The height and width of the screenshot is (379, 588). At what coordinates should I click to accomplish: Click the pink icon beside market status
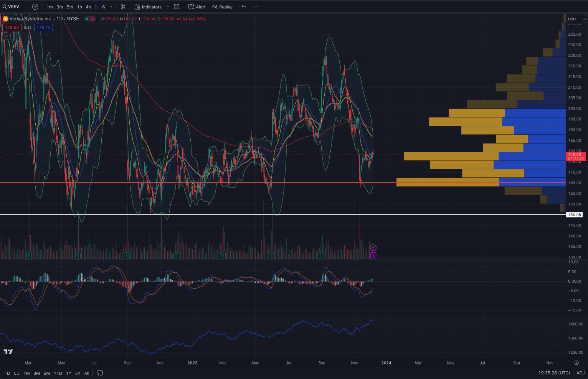92,19
